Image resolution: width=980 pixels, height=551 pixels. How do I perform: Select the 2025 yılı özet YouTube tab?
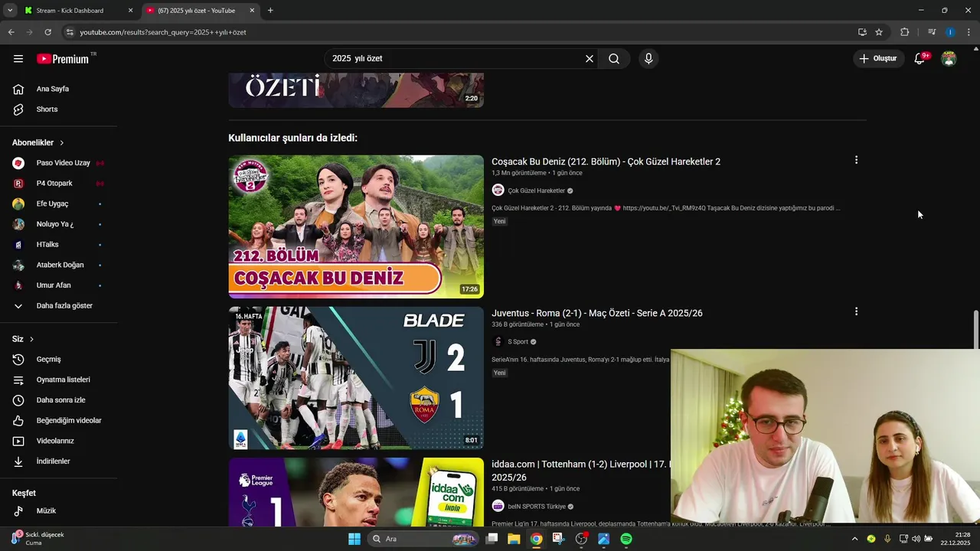point(197,11)
